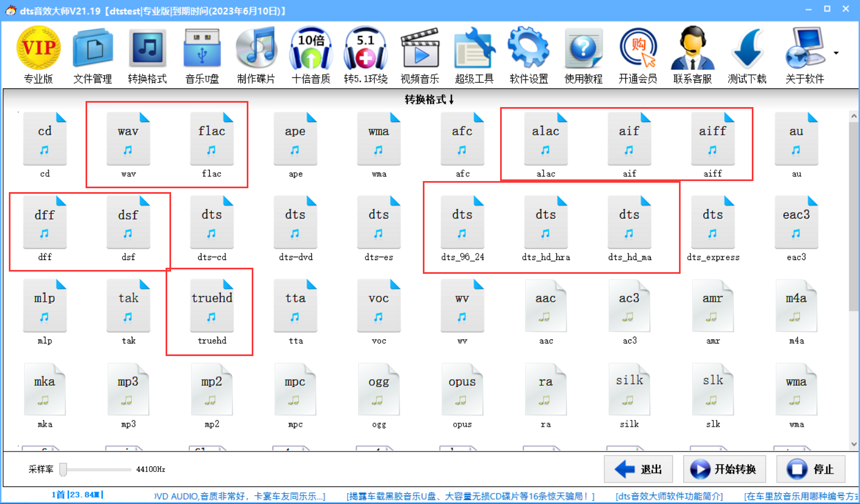The width and height of the screenshot is (860, 504).
Task: Contact 联系客服 support
Action: coord(692,55)
